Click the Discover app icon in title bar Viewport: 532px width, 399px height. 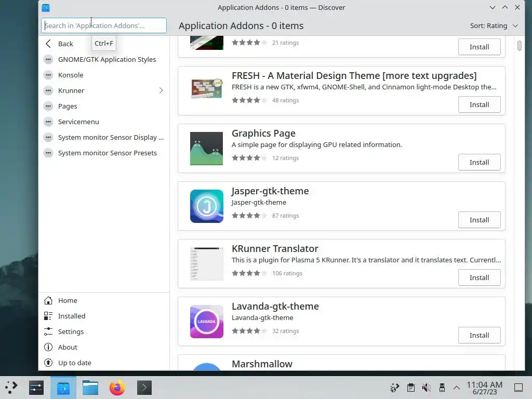tap(46, 7)
